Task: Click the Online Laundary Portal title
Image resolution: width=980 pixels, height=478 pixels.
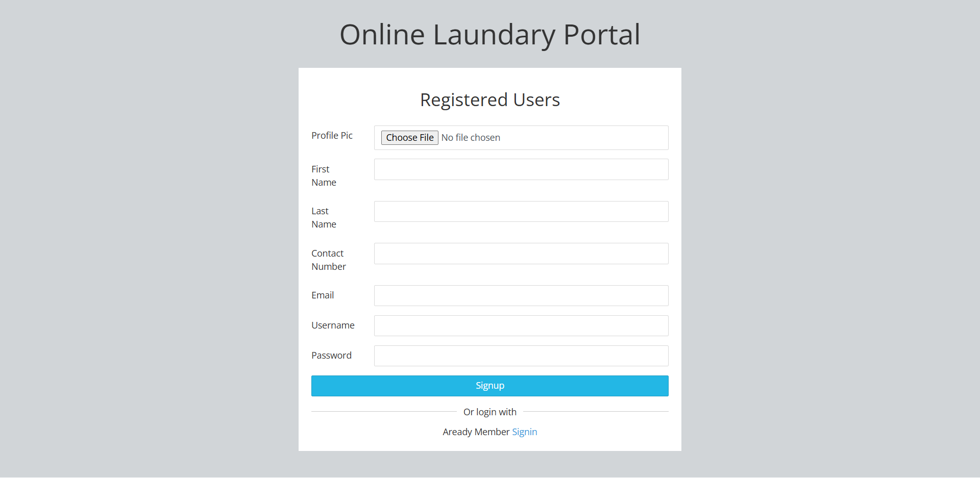Action: click(490, 35)
